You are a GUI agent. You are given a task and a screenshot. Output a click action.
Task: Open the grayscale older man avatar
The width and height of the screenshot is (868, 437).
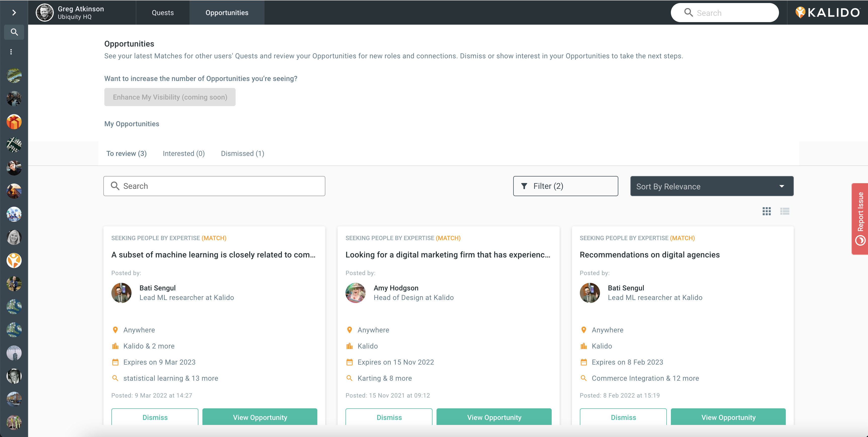tap(14, 376)
